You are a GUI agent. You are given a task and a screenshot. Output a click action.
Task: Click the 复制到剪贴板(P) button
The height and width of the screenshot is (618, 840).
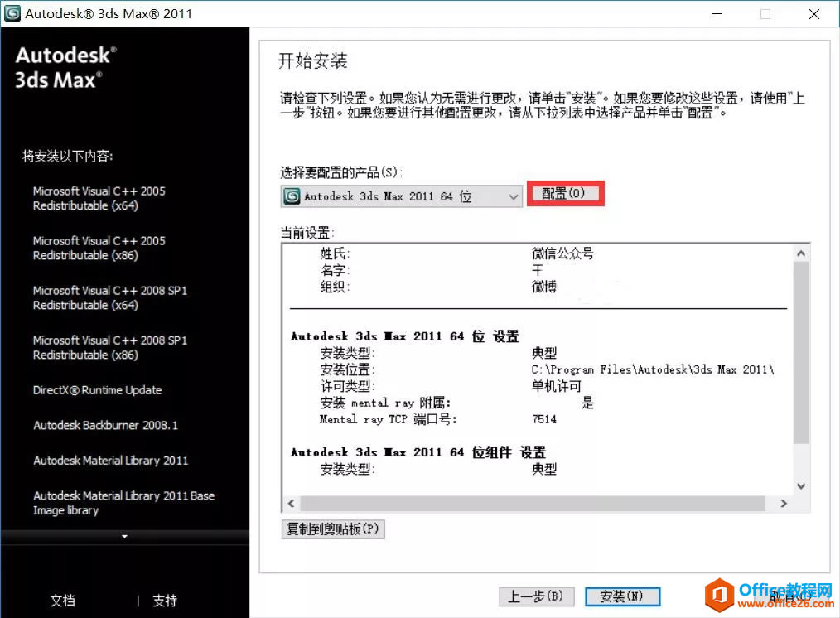tap(333, 529)
